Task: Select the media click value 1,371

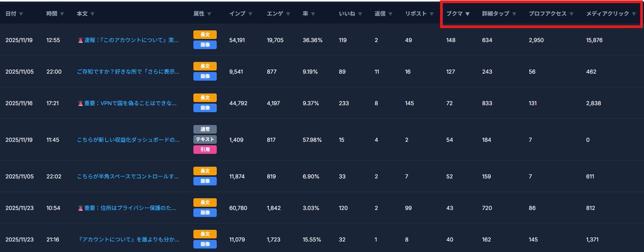Action: click(593, 239)
